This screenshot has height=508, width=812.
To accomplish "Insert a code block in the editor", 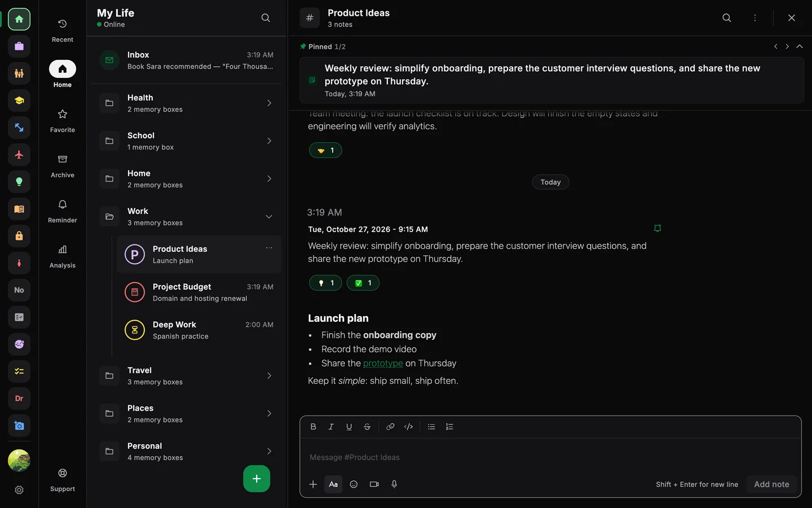I will click(409, 427).
